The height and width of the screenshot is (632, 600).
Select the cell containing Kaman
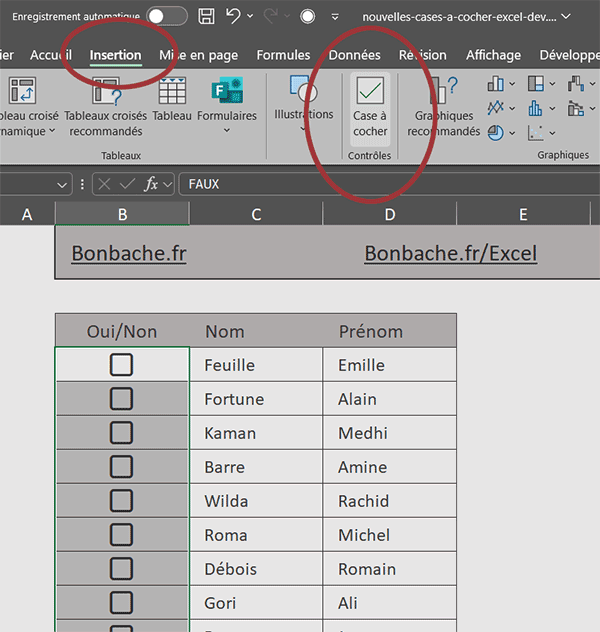256,433
